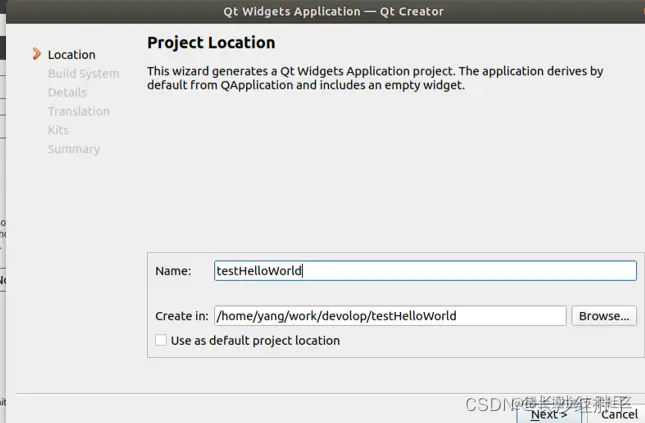
Task: Select the Details wizard step
Action: click(x=67, y=93)
